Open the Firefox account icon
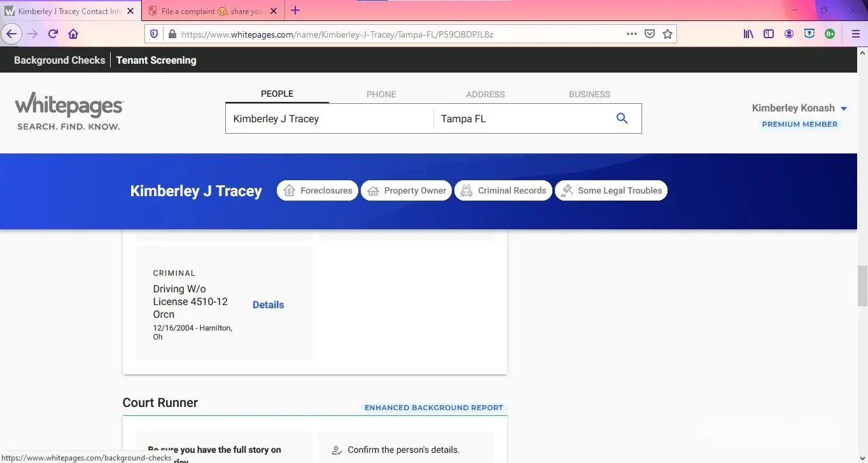Screen dimensions: 868x463 tap(789, 34)
